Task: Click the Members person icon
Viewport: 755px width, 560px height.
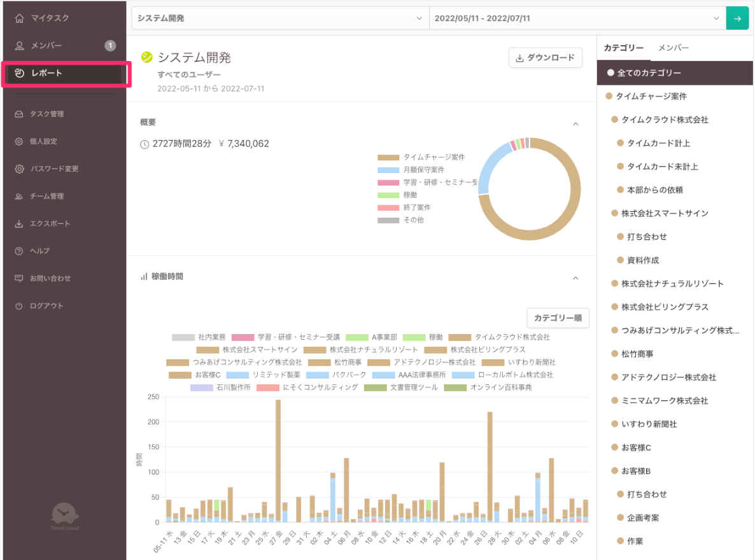Action: (x=19, y=46)
